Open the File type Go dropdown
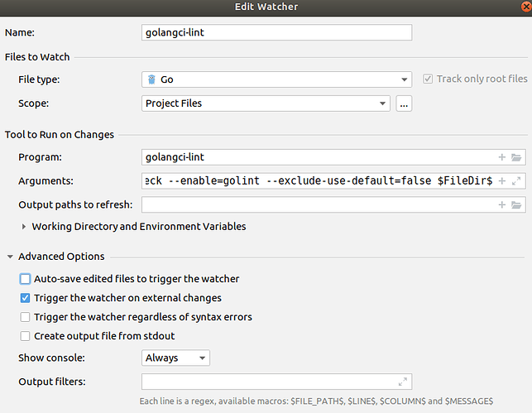The height and width of the screenshot is (413, 532). (276, 79)
